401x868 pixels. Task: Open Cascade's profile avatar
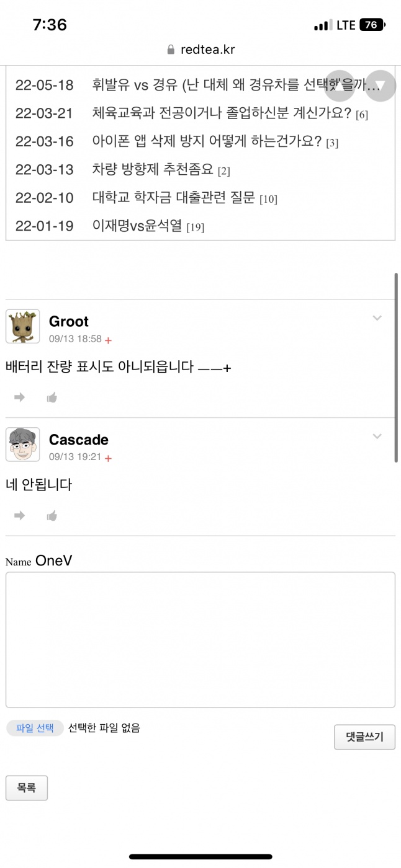[x=23, y=444]
